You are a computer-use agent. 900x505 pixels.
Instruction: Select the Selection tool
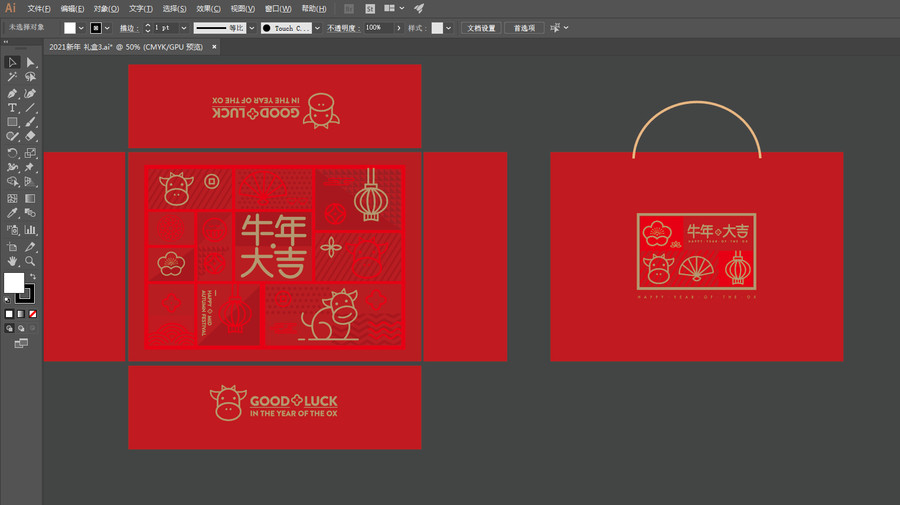(12, 62)
